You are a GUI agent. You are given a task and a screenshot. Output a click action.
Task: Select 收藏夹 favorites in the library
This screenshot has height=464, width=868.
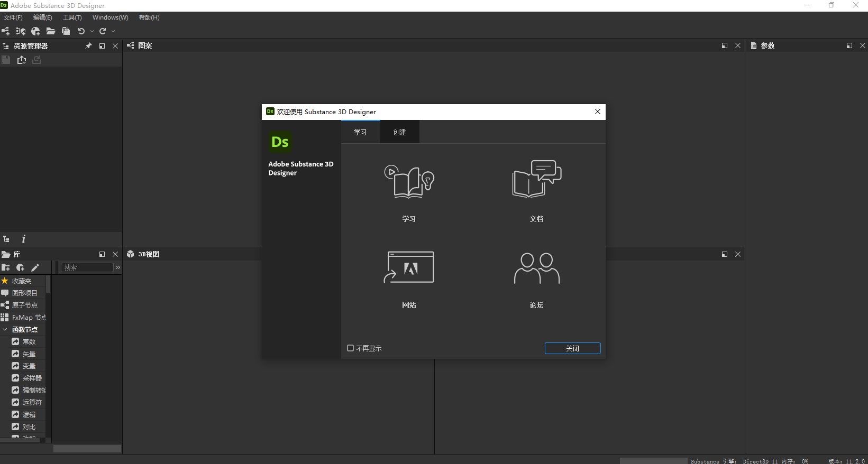coord(22,281)
